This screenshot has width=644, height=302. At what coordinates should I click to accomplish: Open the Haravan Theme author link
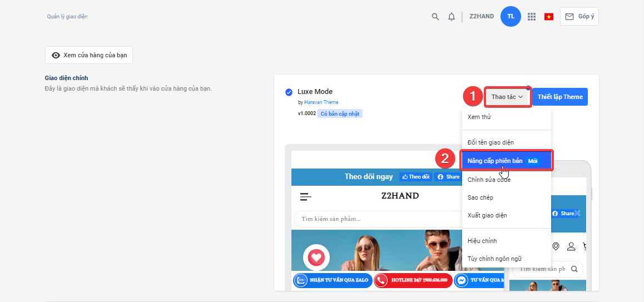pyautogui.click(x=321, y=102)
